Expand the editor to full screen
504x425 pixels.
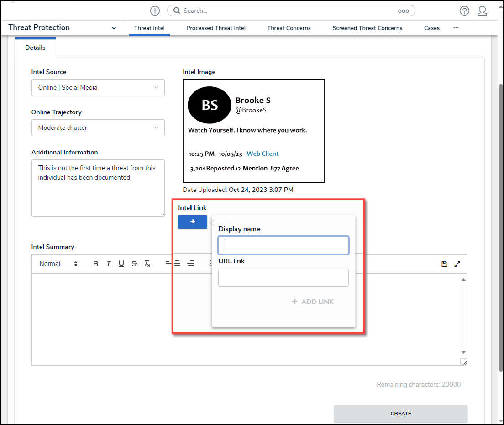[x=457, y=264]
